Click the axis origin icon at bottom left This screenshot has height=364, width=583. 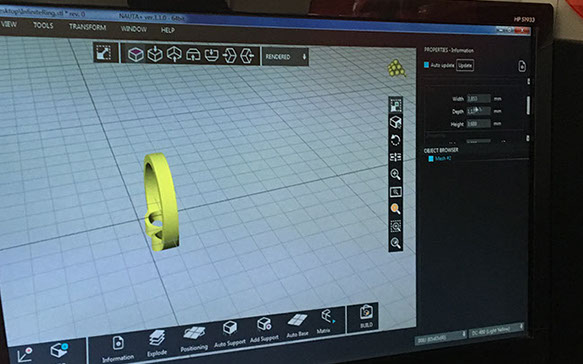[25, 354]
